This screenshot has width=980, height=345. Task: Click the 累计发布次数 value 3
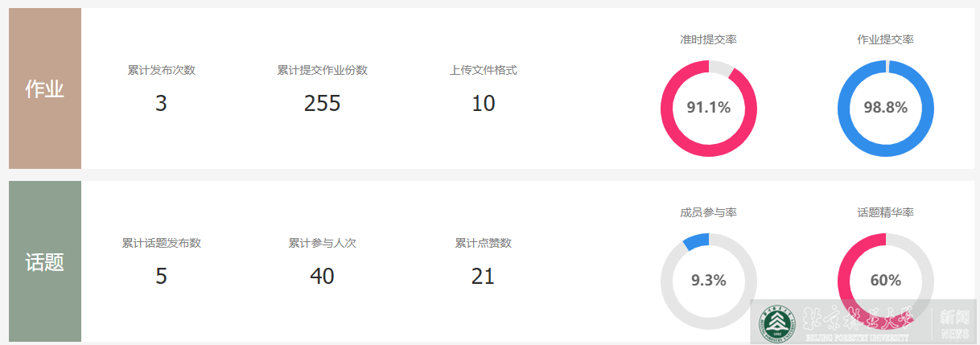(161, 104)
